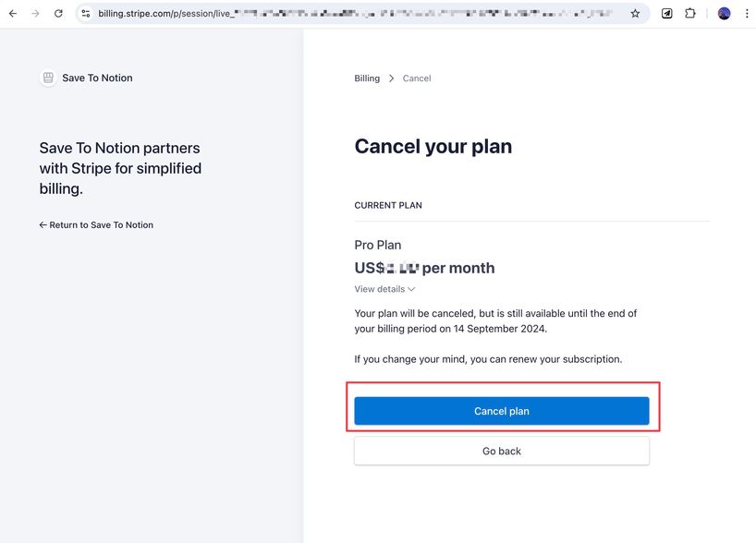Click the browser forward arrow
756x543 pixels.
point(37,13)
